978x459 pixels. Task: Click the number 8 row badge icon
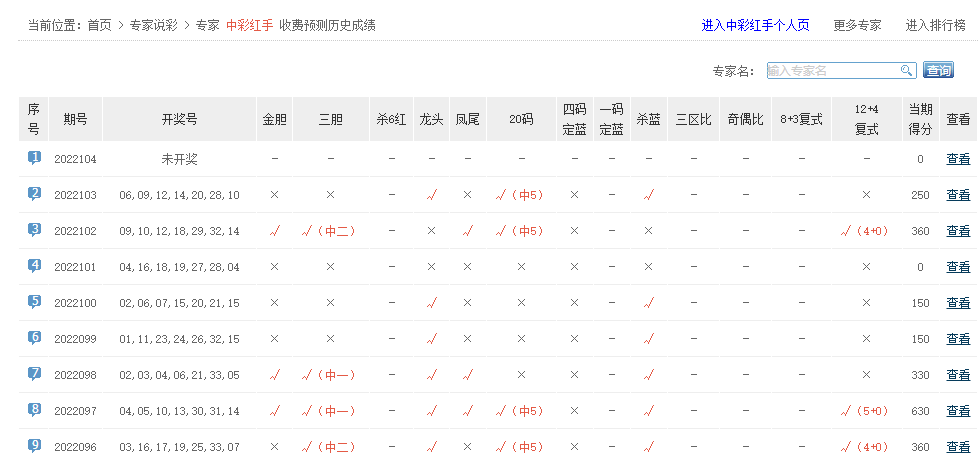(34, 410)
